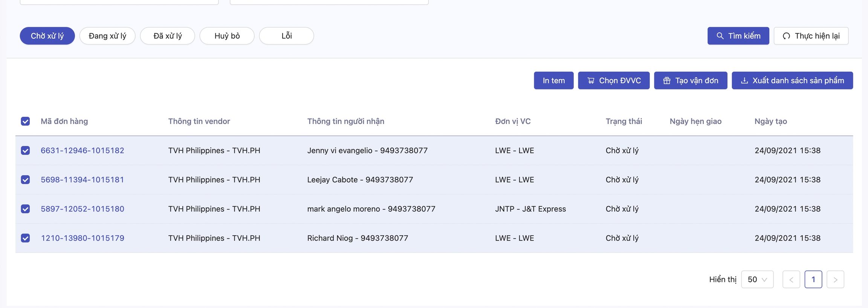Viewport: 868px width, 308px height.
Task: Click page number 1 in pagination
Action: tap(813, 279)
